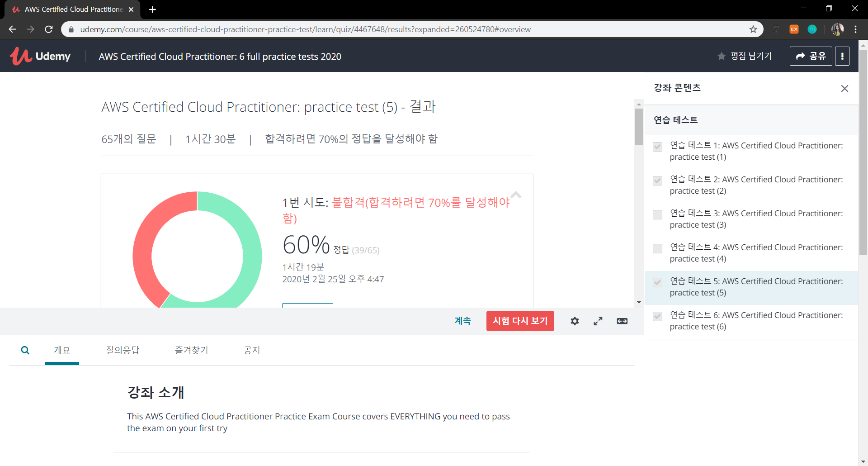Close the 강좌 콘텐츠 sidebar panel
Image resolution: width=868 pixels, height=466 pixels.
tap(844, 89)
